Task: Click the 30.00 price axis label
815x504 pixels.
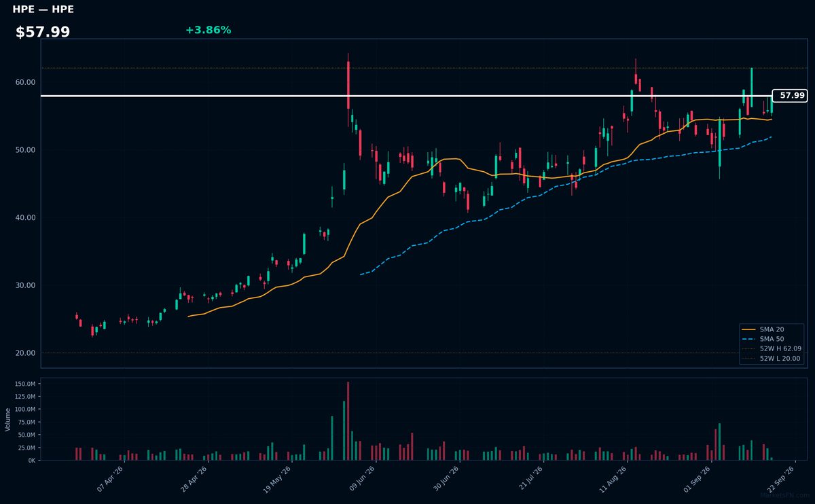Action: [25, 285]
